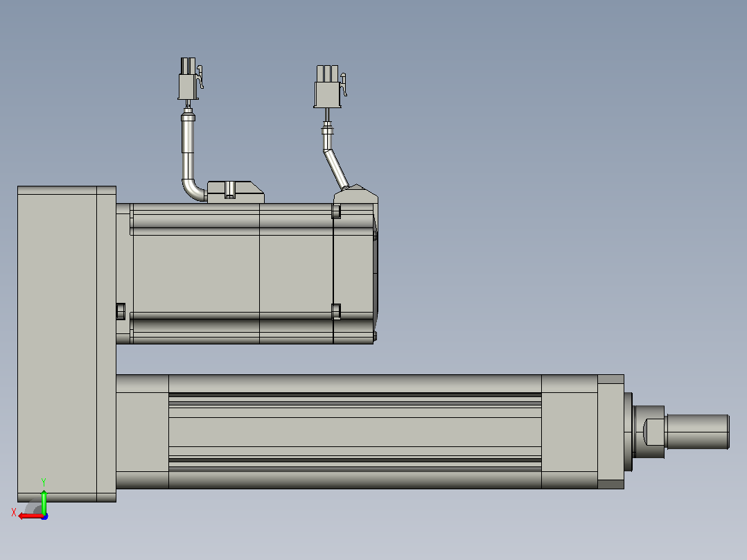Pick the angled section of the right cable
Viewport: 747px width, 560px height.
coord(336,169)
